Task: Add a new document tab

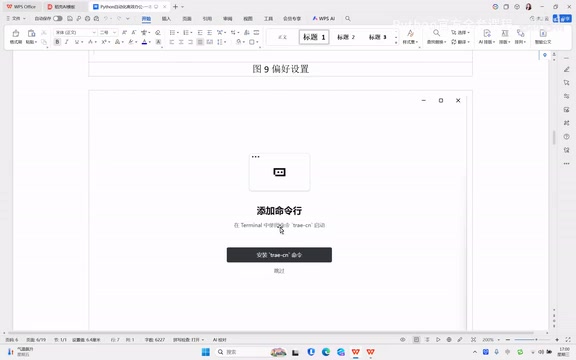Action: click(x=175, y=7)
